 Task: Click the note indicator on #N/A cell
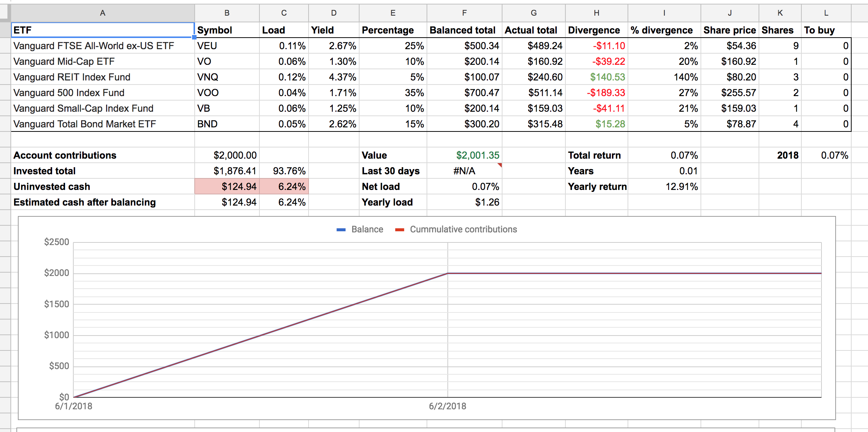coord(500,165)
